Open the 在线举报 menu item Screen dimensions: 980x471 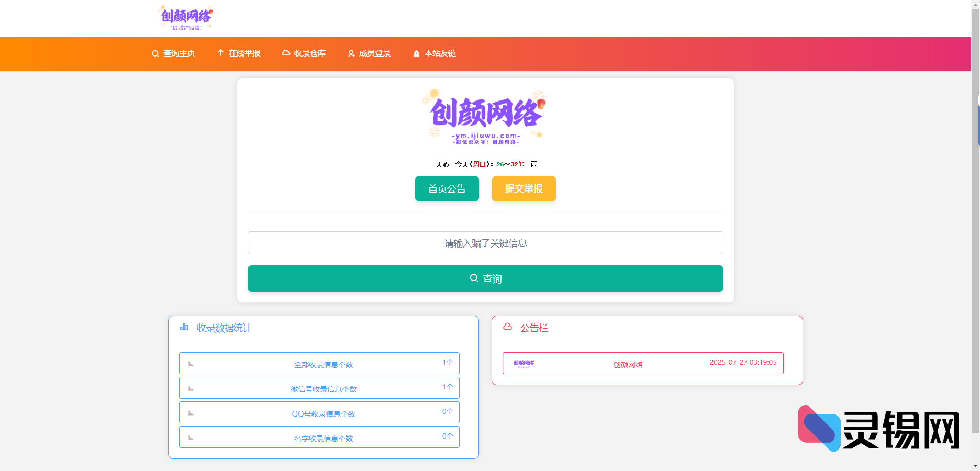click(244, 53)
